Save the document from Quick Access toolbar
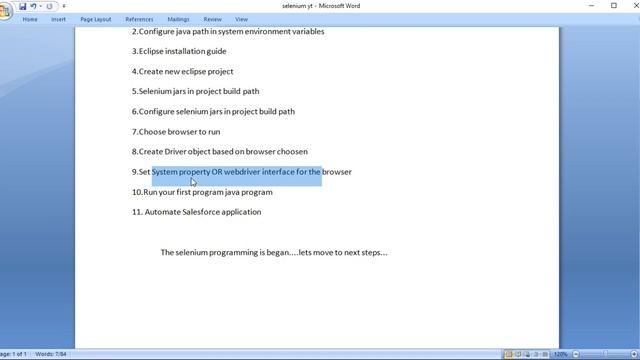Viewport: 640px width, 360px height. point(22,6)
